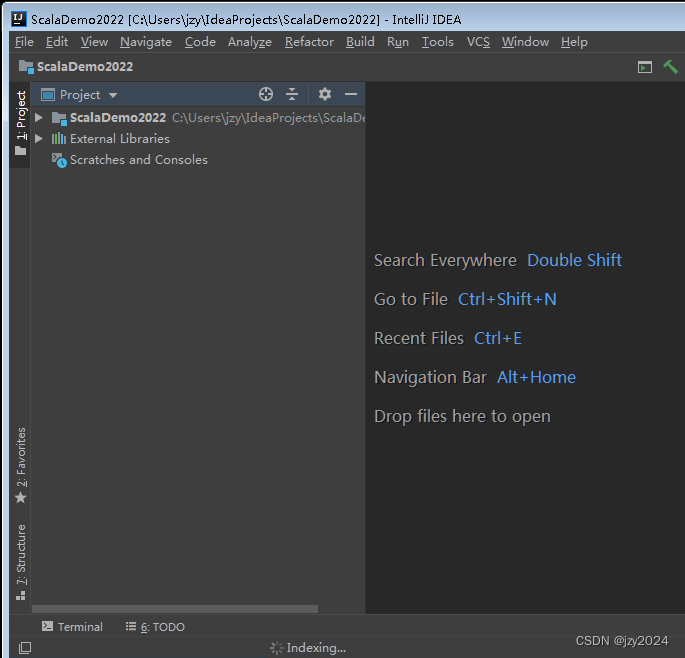This screenshot has width=685, height=658.
Task: Open the Code menu
Action: tap(200, 42)
